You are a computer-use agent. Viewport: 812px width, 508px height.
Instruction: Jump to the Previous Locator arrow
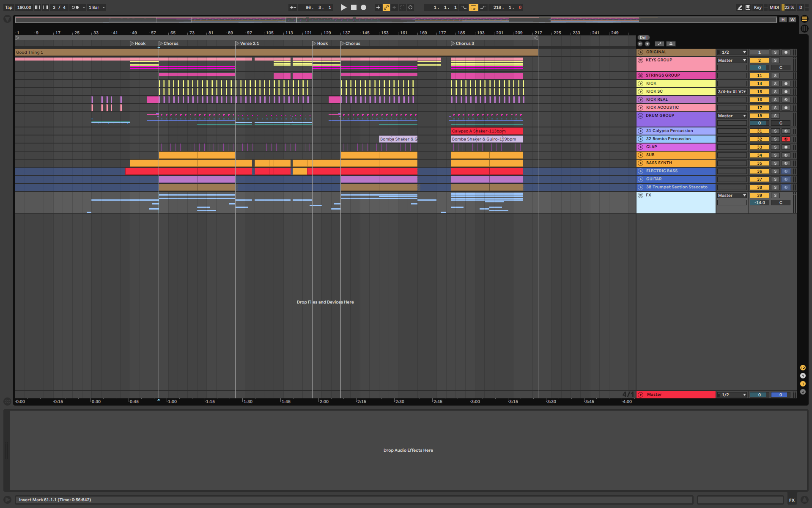[x=640, y=44]
